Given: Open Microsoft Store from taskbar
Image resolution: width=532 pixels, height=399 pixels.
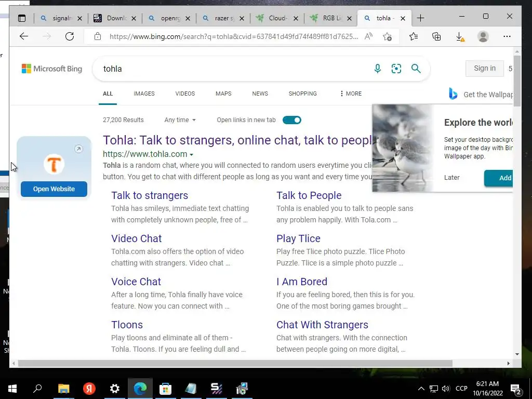Looking at the screenshot, I should [166, 389].
